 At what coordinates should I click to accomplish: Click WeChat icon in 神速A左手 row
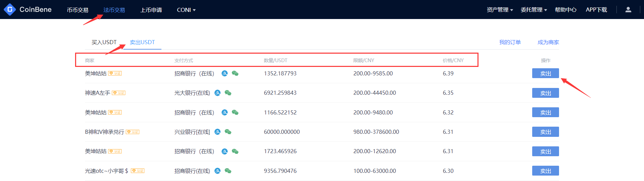(228, 93)
